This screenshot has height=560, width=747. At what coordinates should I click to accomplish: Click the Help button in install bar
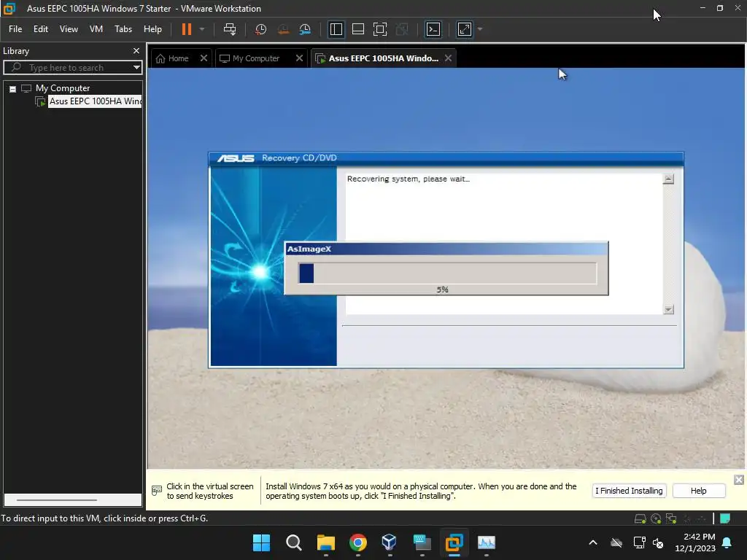pyautogui.click(x=698, y=491)
